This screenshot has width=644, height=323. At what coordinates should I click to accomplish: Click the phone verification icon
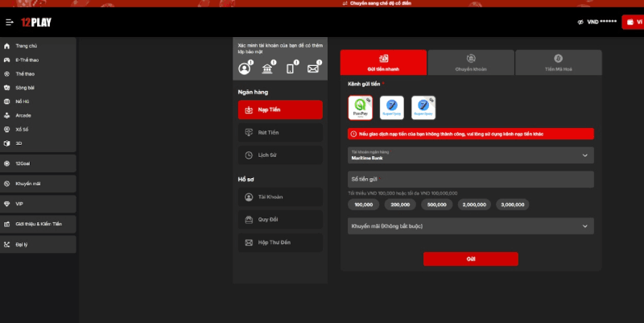[x=291, y=68]
